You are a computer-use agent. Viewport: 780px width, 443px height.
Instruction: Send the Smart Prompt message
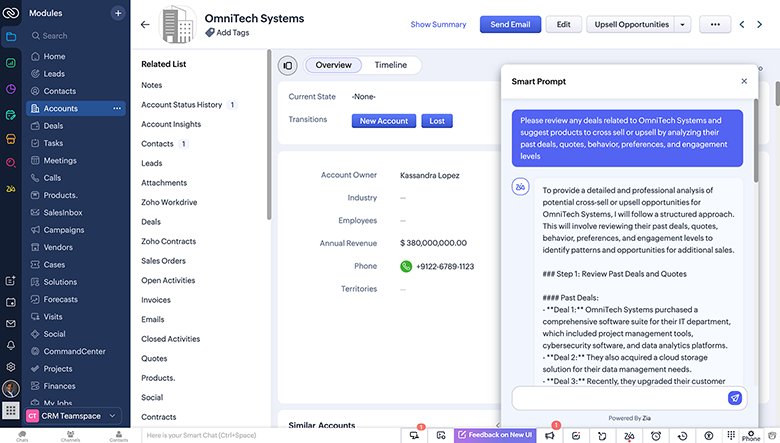[735, 398]
